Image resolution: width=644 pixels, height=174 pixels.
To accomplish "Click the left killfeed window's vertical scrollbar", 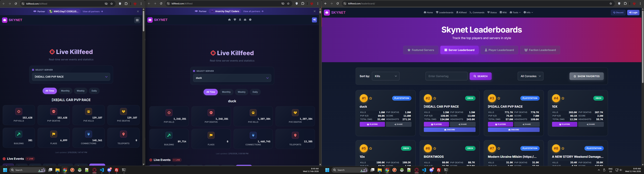I will (143, 21).
